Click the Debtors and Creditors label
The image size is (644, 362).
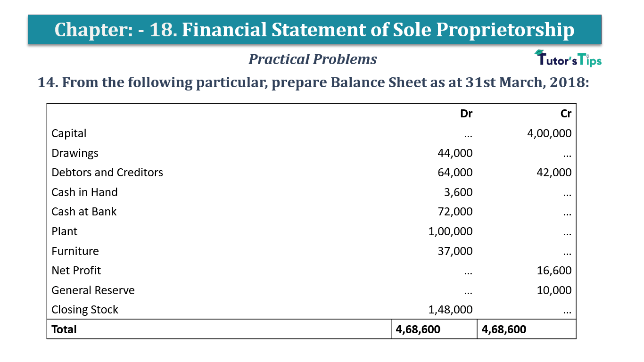click(107, 173)
